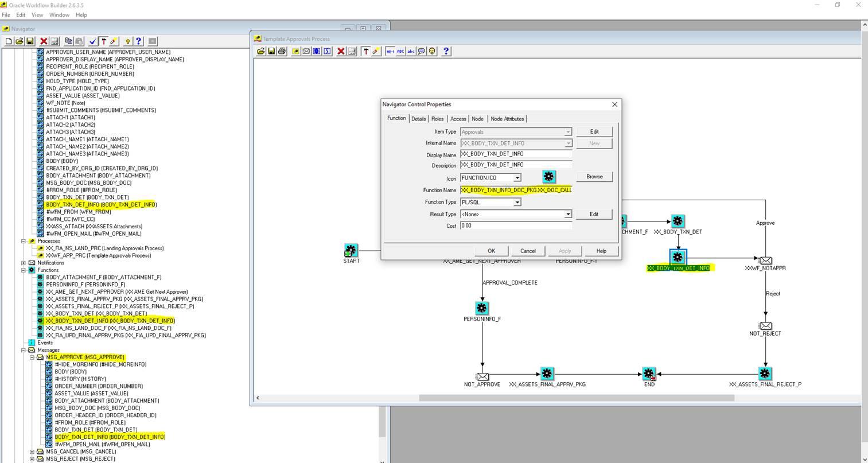Click Save disk icon in Navigator toolbar
868x463 pixels.
30,41
